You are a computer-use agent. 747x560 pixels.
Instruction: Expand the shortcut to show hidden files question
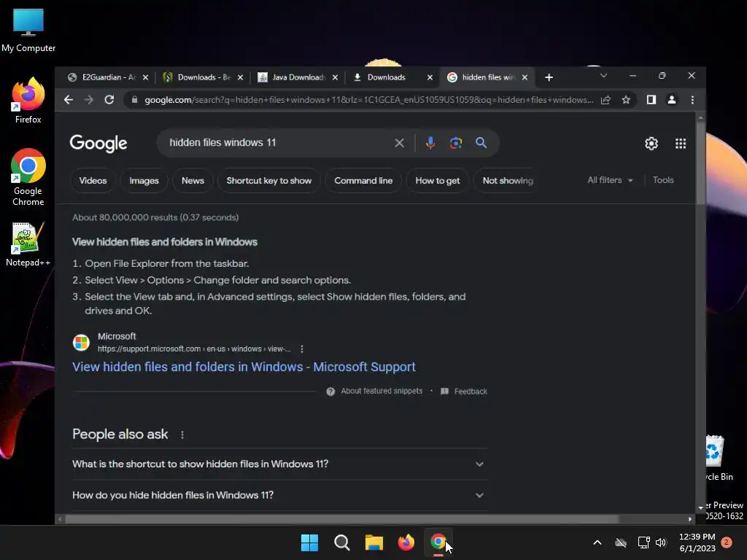(279, 464)
